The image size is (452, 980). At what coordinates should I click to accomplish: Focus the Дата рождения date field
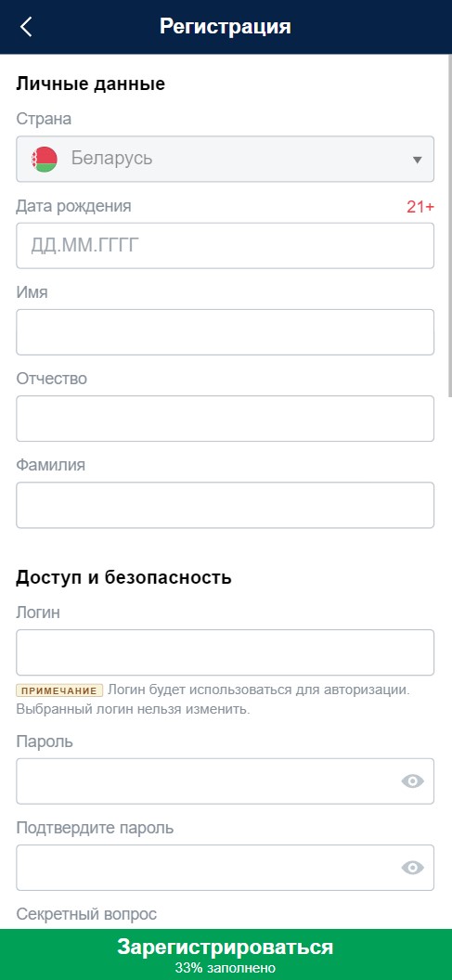[225, 246]
